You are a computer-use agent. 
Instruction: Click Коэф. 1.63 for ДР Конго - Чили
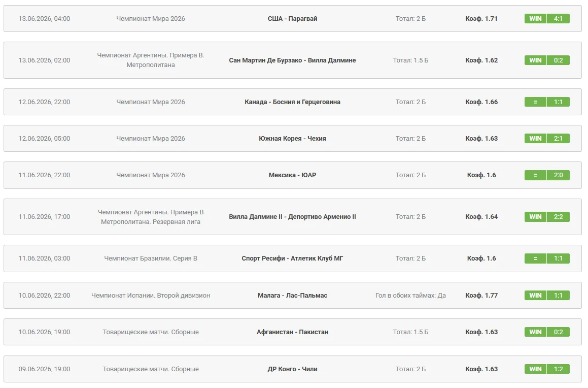point(481,369)
